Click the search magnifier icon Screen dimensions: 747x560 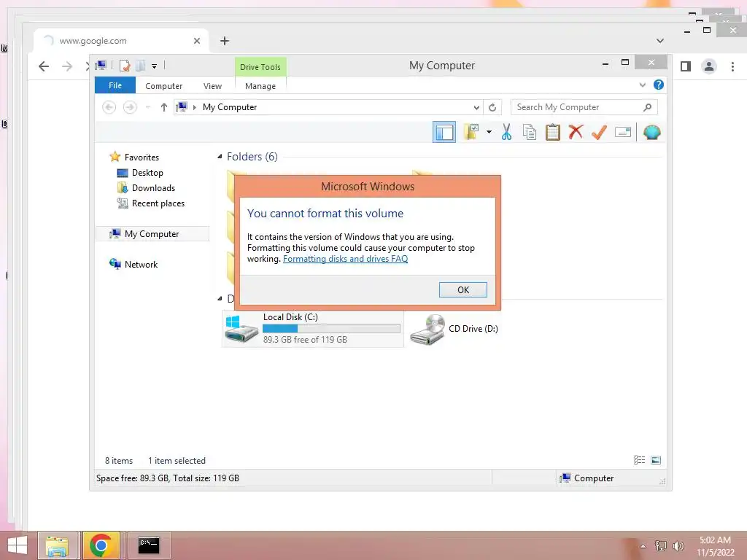coord(647,107)
